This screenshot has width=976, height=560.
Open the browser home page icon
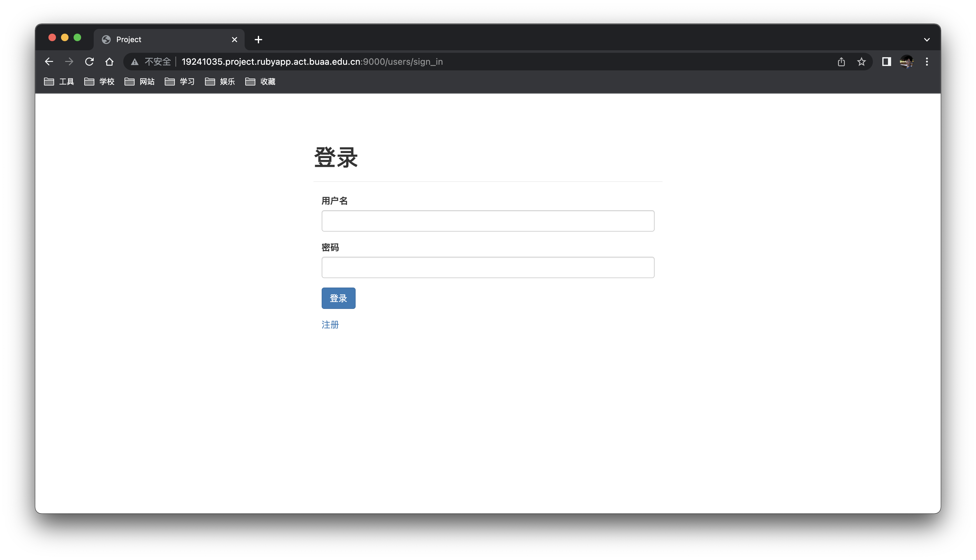pyautogui.click(x=109, y=62)
